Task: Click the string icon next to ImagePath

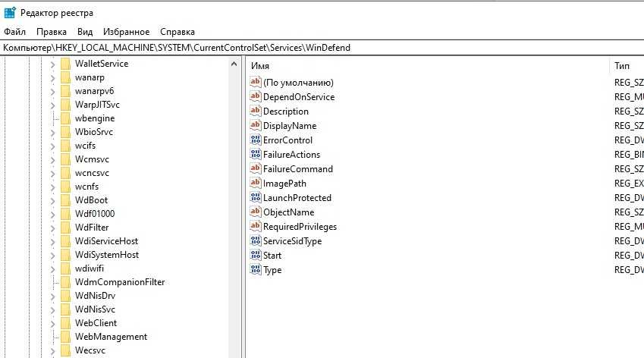Action: (x=256, y=184)
